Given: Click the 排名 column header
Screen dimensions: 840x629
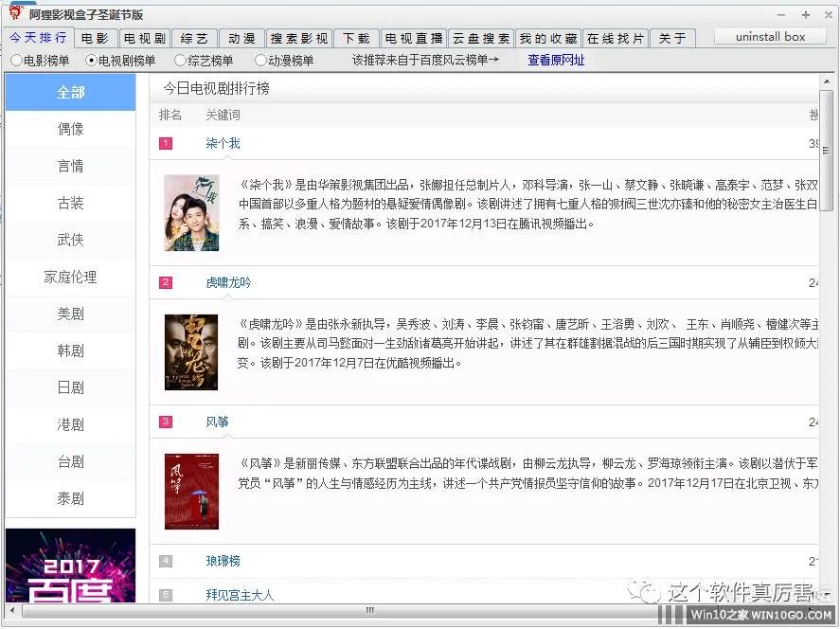Looking at the screenshot, I should click(170, 115).
